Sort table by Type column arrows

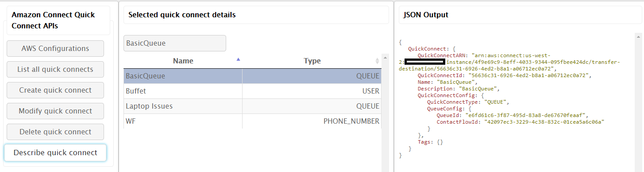pyautogui.click(x=377, y=61)
